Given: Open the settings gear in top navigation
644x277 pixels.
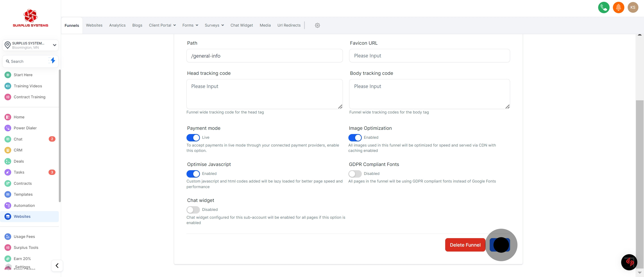Looking at the screenshot, I should 317,25.
